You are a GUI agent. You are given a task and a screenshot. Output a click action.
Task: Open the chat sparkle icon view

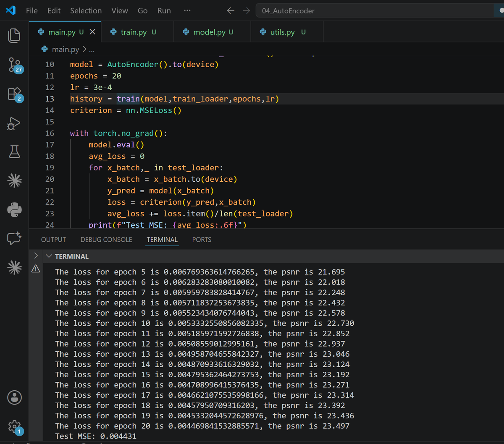coord(14,238)
